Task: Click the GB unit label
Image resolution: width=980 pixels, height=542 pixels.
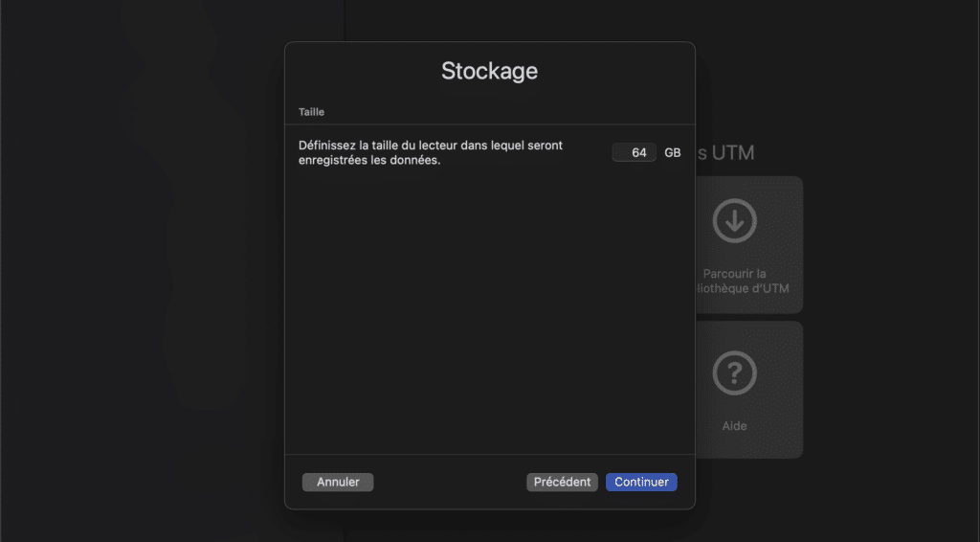Action: pos(673,152)
